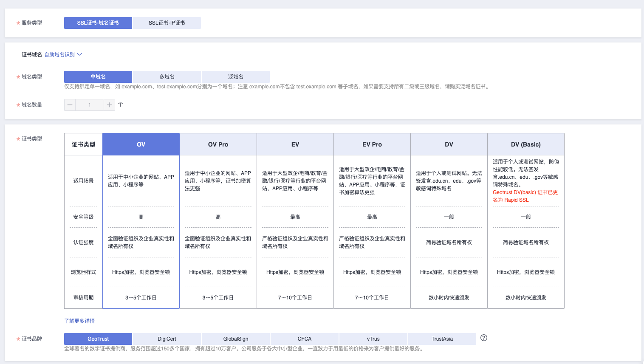
Task: Choose GlobalSign certificate brand
Action: tap(236, 339)
